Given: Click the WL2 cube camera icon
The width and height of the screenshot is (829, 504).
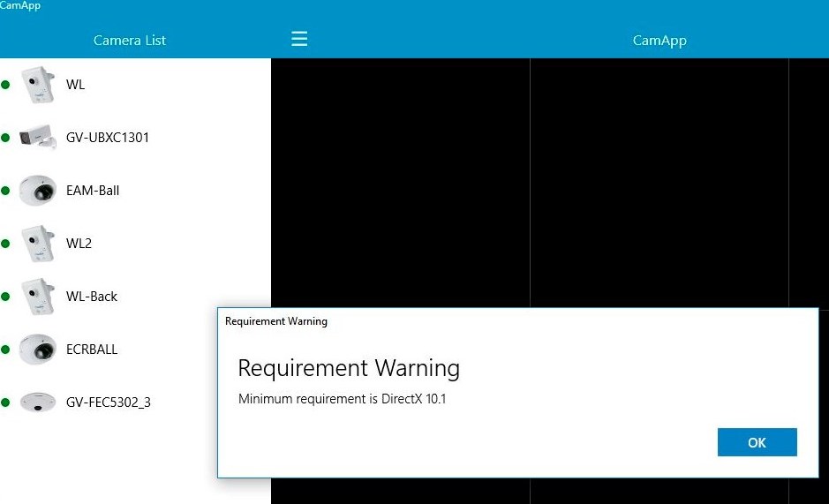Looking at the screenshot, I should pyautogui.click(x=38, y=244).
